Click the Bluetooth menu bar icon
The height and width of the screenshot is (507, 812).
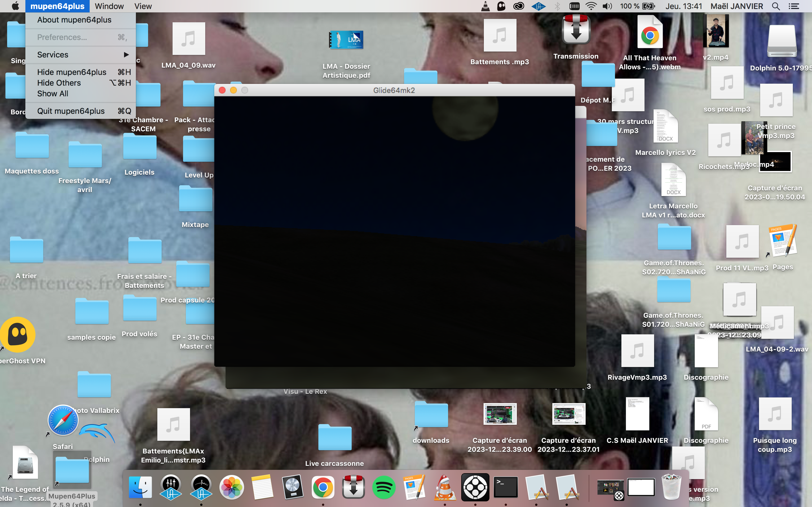pos(557,6)
